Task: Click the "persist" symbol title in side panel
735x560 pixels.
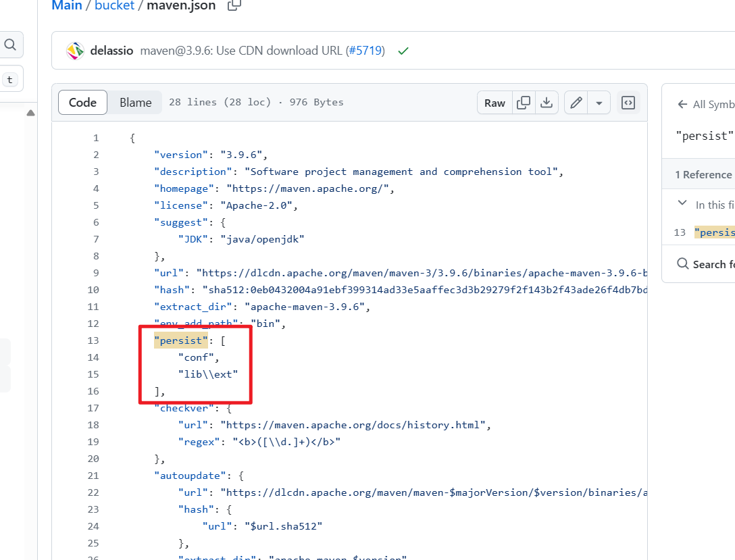Action: click(704, 136)
